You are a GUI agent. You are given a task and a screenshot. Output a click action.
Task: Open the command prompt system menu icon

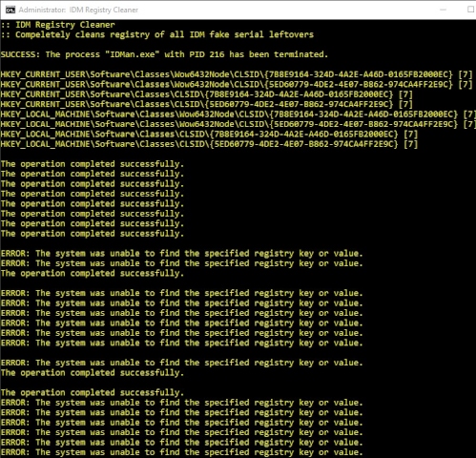pyautogui.click(x=10, y=10)
